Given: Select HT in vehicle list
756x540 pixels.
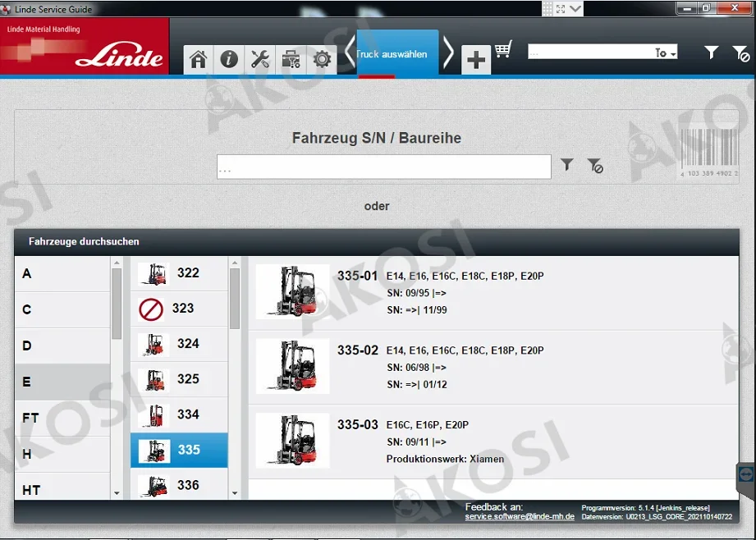Looking at the screenshot, I should [62, 487].
